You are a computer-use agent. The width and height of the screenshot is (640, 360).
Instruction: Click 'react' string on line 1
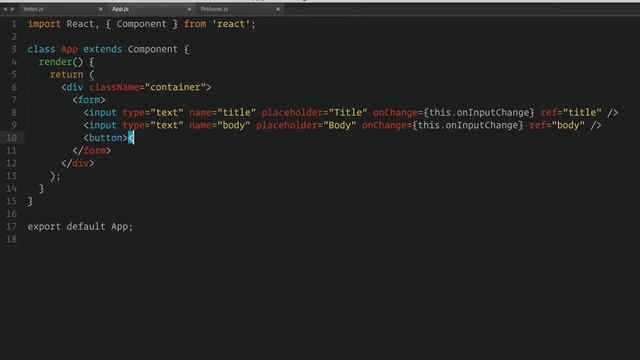(231, 24)
